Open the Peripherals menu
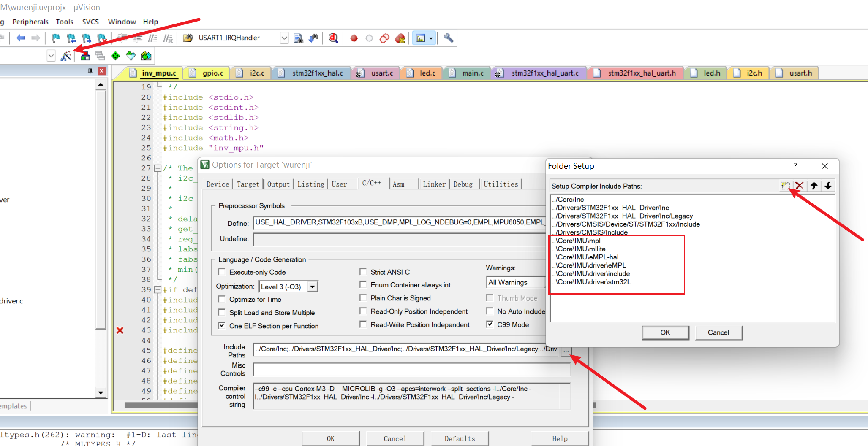This screenshot has width=868, height=446. point(30,22)
